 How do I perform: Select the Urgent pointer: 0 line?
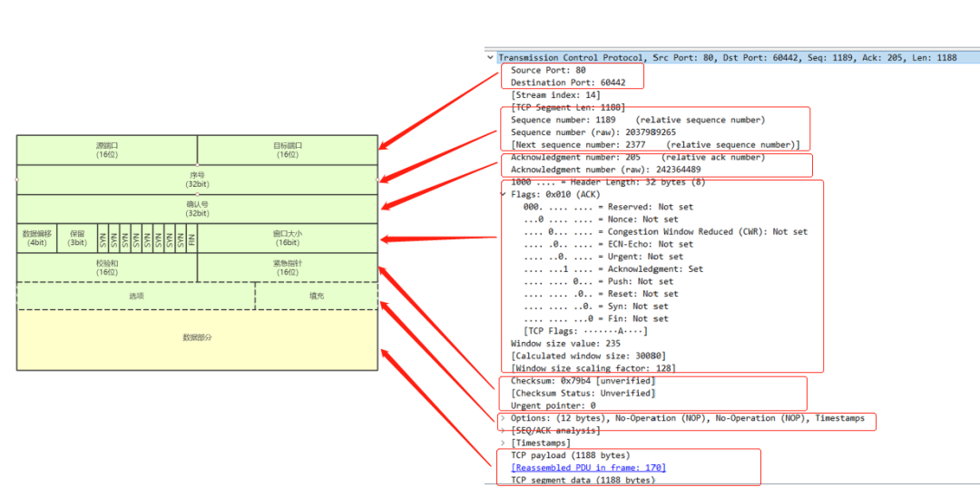[554, 406]
